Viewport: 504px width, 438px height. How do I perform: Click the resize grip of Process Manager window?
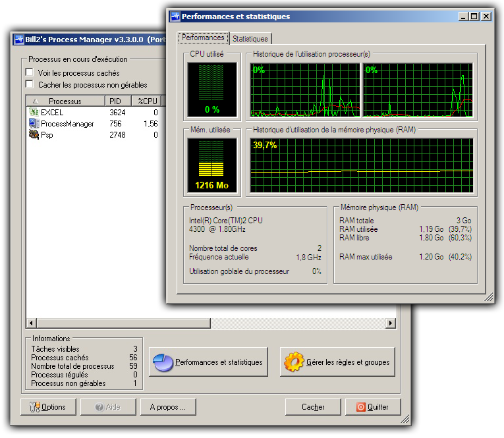[405, 419]
